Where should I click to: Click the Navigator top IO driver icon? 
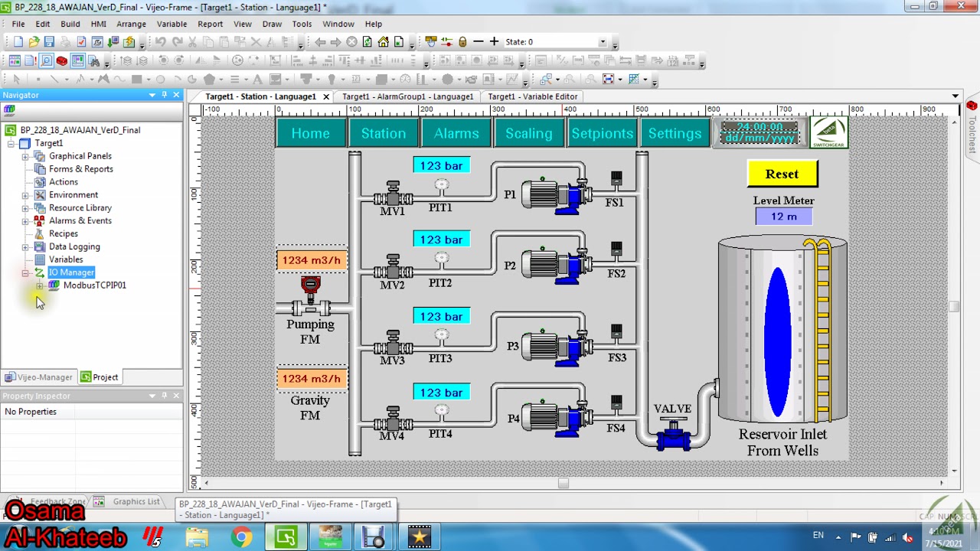[9, 110]
